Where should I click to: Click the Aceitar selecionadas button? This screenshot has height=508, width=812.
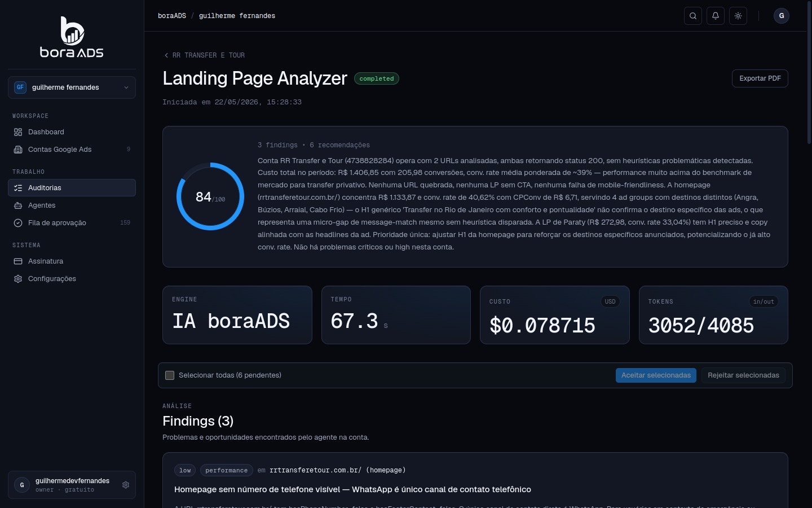click(x=656, y=375)
